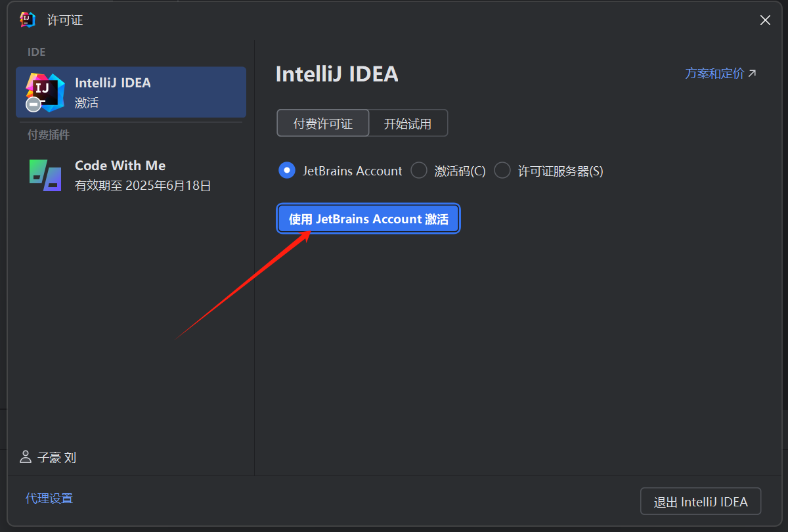Close the 许可证 dialog window
788x532 pixels.
click(765, 20)
